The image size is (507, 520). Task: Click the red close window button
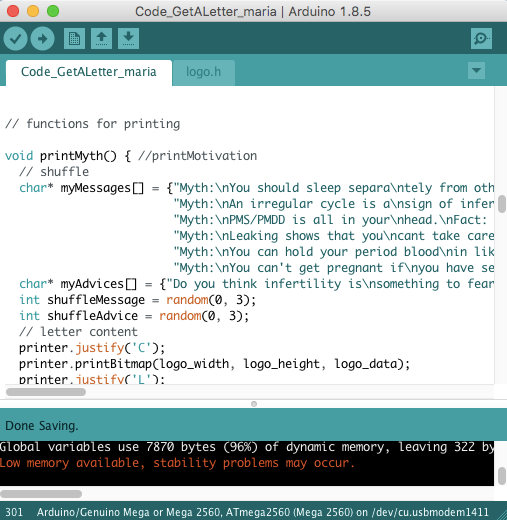point(13,11)
